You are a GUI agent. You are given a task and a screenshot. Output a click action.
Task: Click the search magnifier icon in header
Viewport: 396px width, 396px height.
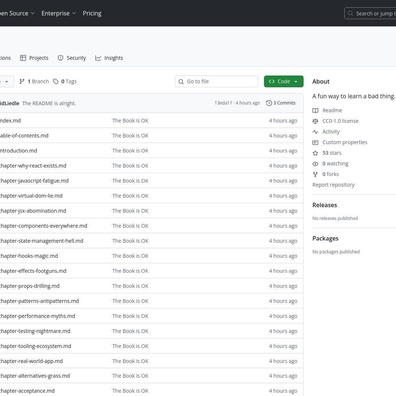(350, 13)
